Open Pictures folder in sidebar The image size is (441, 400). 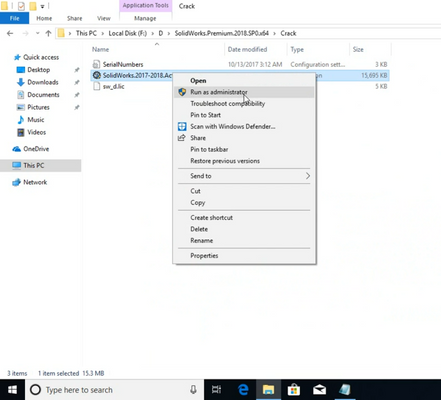(38, 107)
